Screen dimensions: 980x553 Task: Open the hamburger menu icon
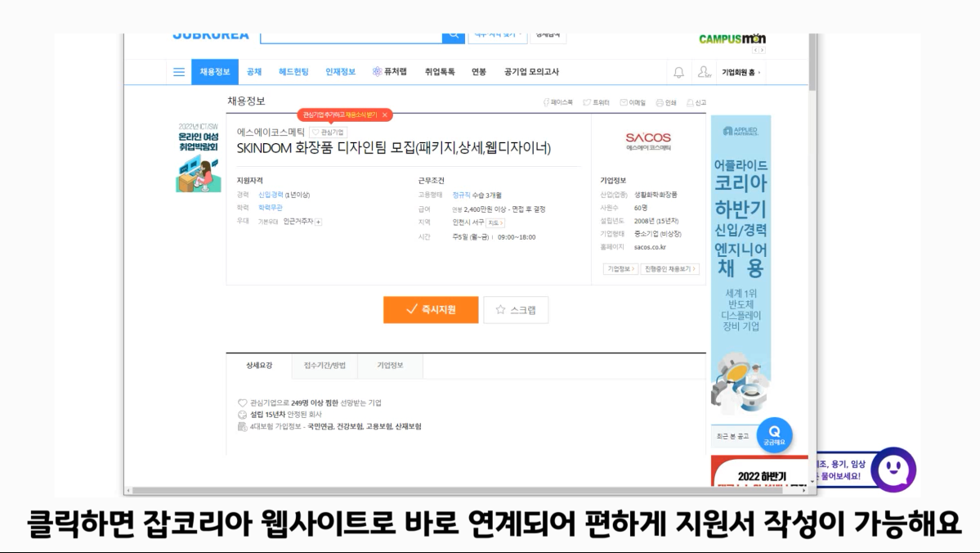179,72
